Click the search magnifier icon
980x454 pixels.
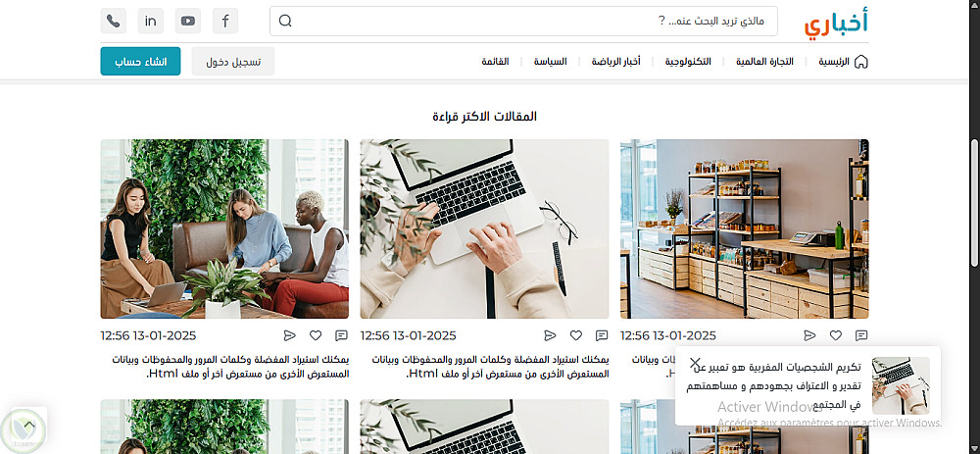(x=285, y=22)
